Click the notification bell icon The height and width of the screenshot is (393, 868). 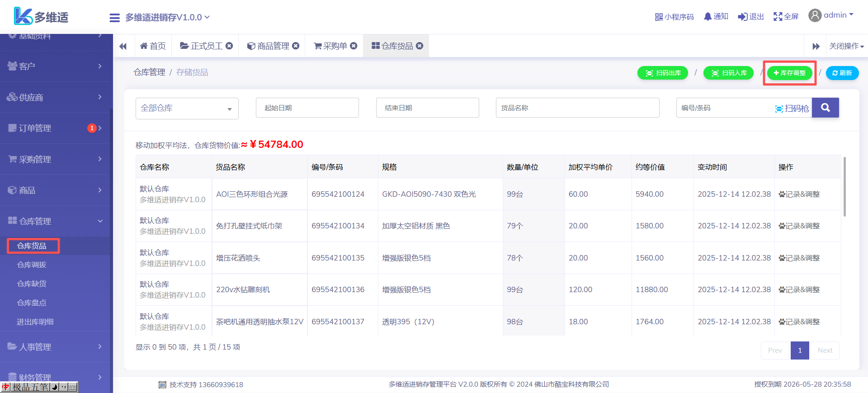(x=708, y=17)
